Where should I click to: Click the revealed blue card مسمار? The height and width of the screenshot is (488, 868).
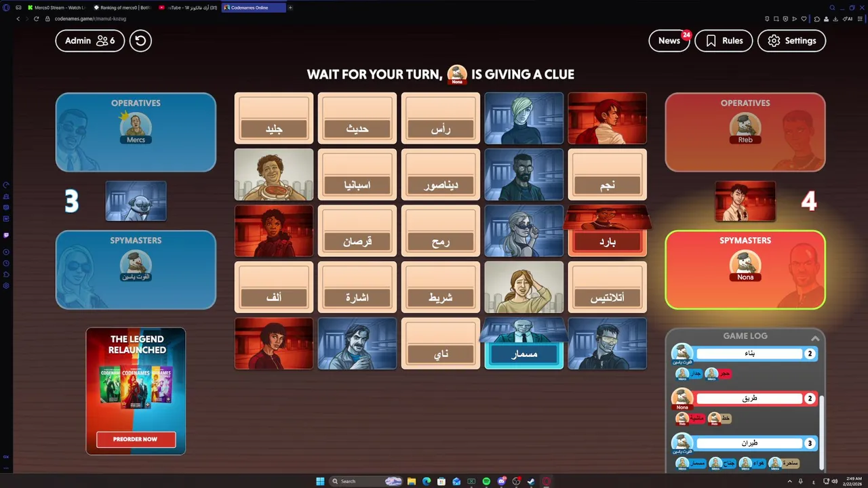click(x=524, y=344)
